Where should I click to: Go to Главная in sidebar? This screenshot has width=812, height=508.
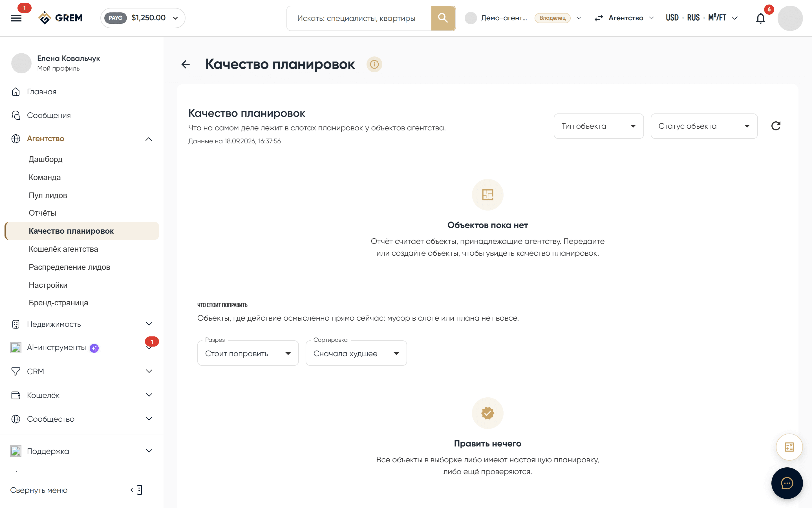(x=42, y=92)
